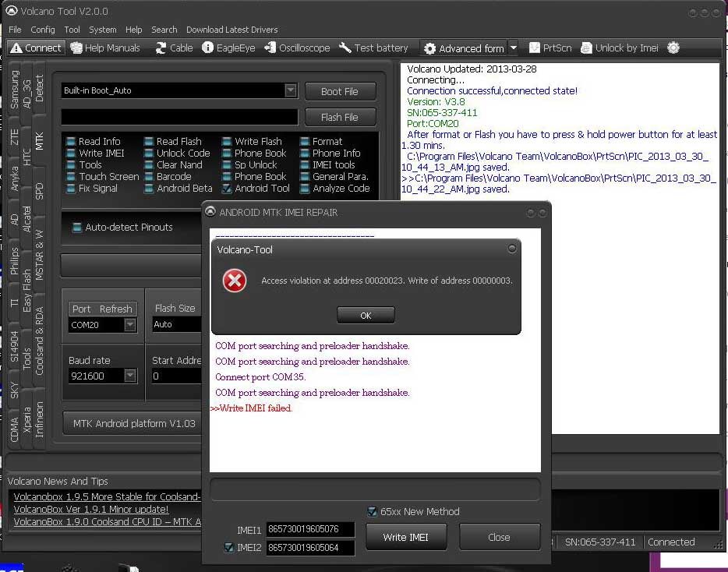
Task: Click the Refresh port button
Action: [115, 309]
